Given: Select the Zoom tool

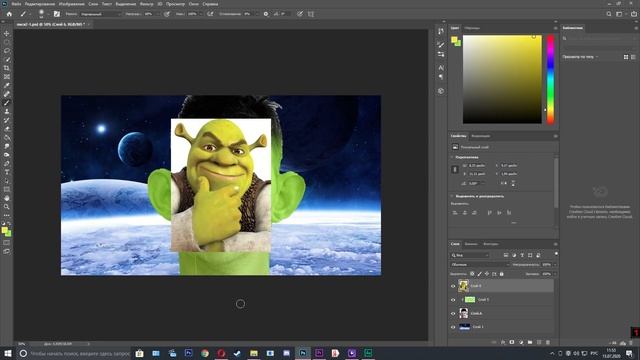Looking at the screenshot, I should click(x=7, y=207).
